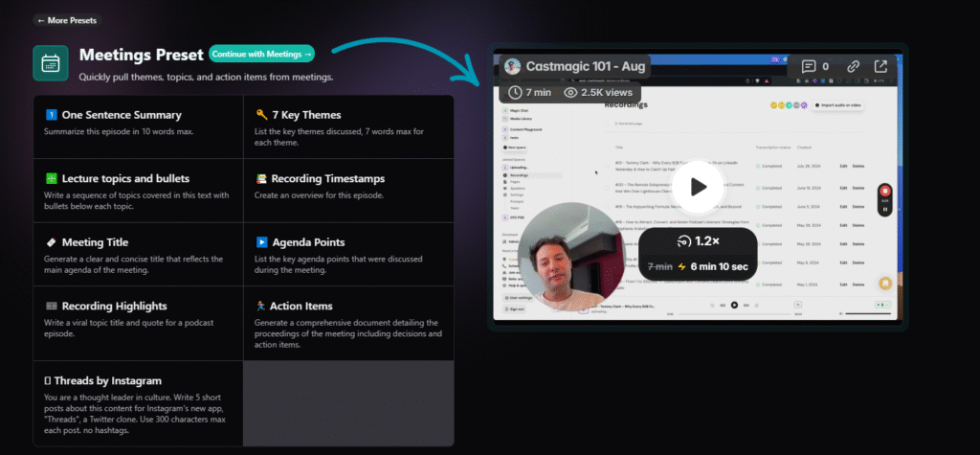Choose the 7 Key Themes card
Viewport: 980px width, 455px height.
(348, 126)
